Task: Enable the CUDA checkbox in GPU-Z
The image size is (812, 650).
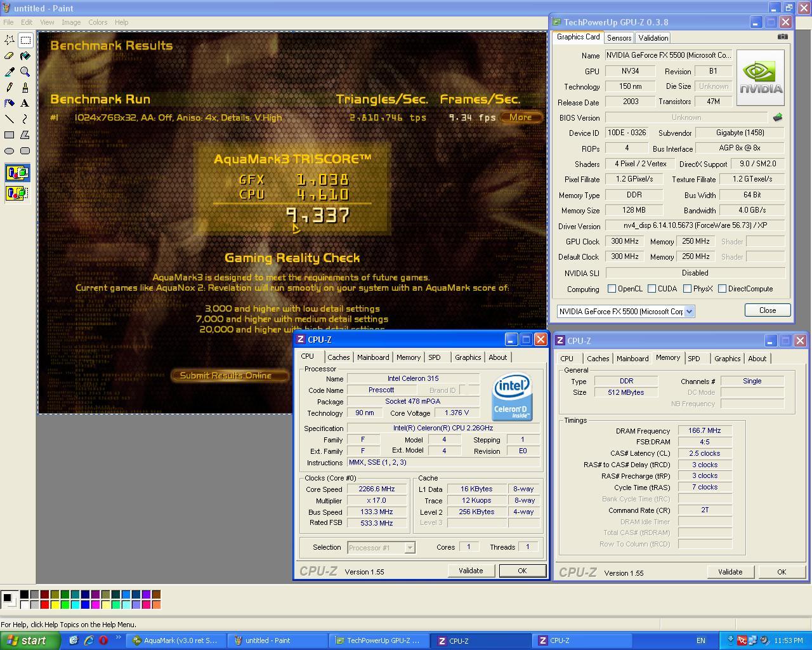Action: (x=652, y=289)
